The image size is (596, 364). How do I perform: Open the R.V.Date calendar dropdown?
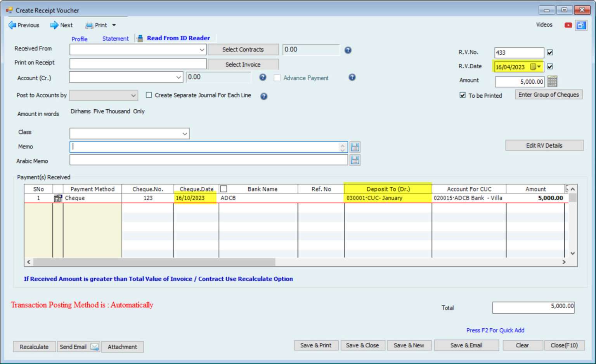click(539, 67)
